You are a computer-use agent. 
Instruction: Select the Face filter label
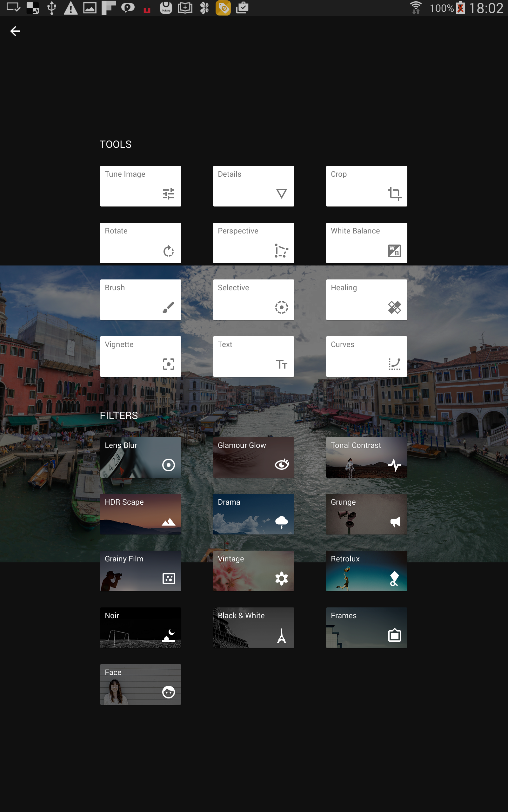(x=113, y=672)
